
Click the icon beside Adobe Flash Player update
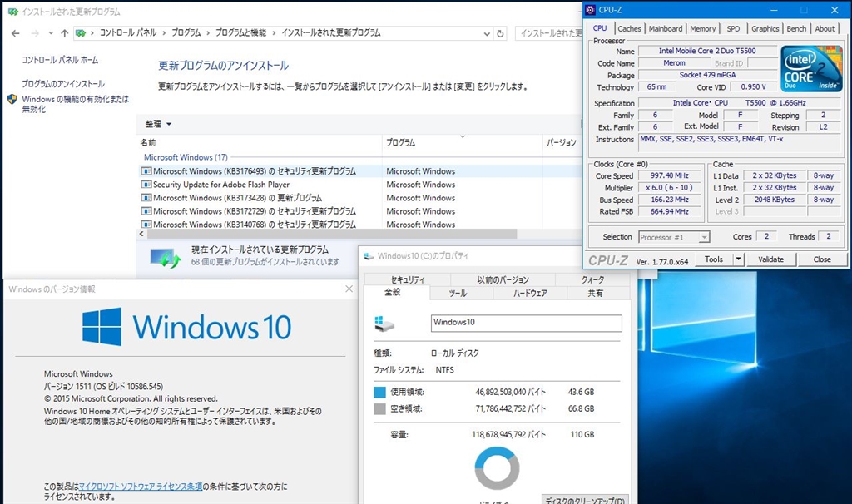click(146, 185)
